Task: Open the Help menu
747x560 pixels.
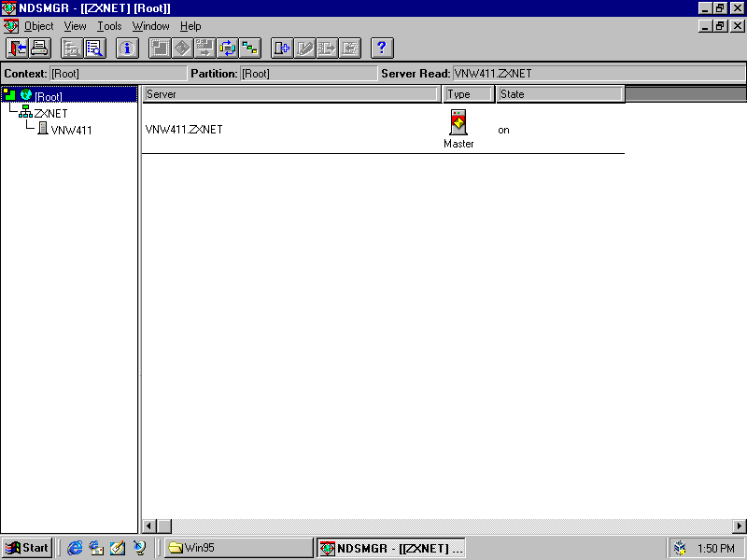Action: [x=190, y=26]
